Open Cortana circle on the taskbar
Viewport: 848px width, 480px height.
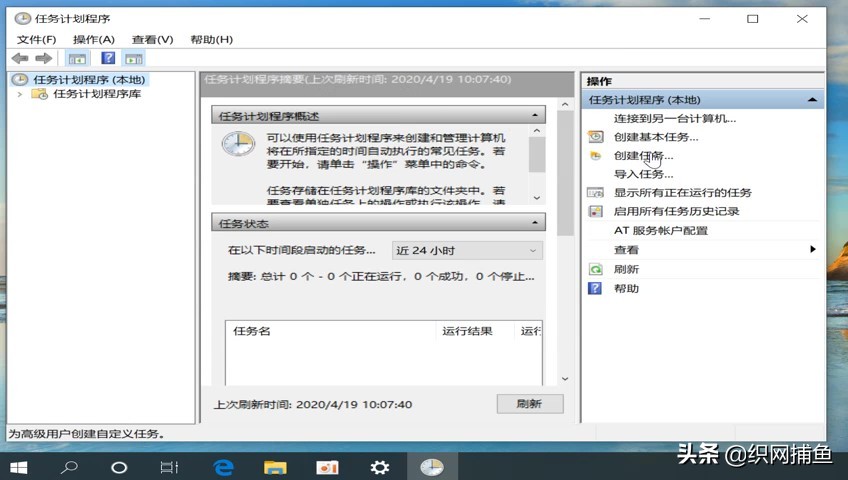coord(119,468)
